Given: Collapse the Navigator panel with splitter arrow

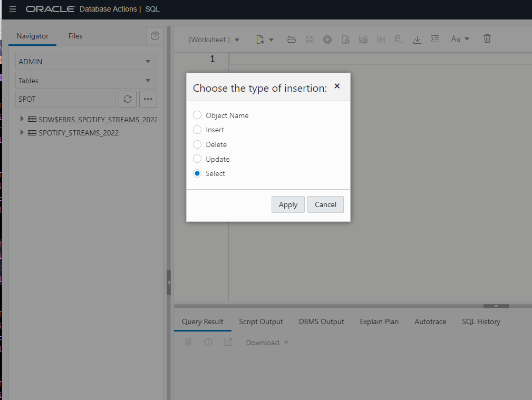Looking at the screenshot, I should tap(169, 282).
